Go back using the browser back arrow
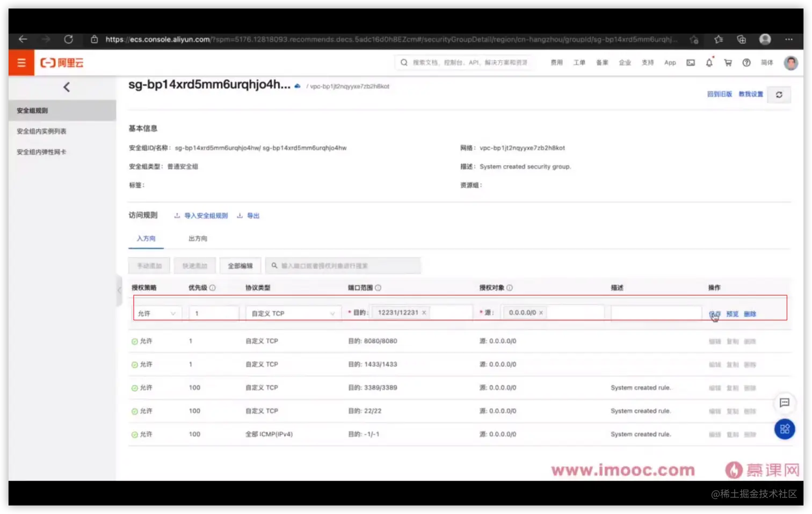The height and width of the screenshot is (514, 812). point(23,39)
